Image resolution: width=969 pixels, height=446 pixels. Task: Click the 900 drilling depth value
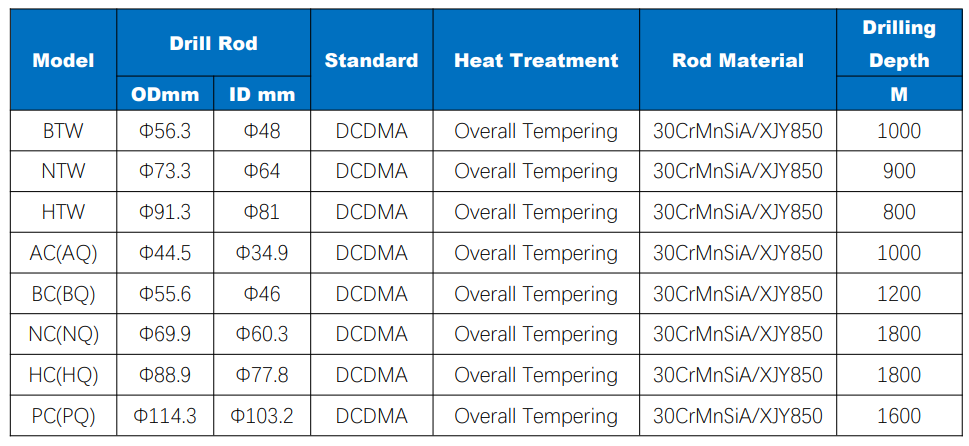point(899,171)
